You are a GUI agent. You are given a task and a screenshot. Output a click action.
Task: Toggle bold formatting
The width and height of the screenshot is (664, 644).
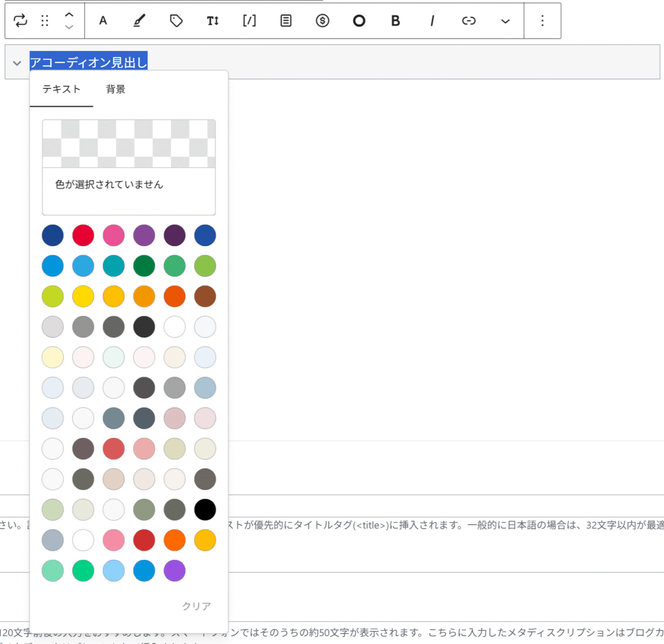coord(395,21)
